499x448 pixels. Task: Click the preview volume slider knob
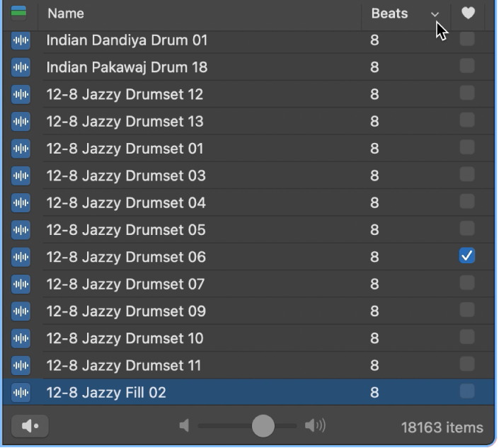[x=263, y=425]
